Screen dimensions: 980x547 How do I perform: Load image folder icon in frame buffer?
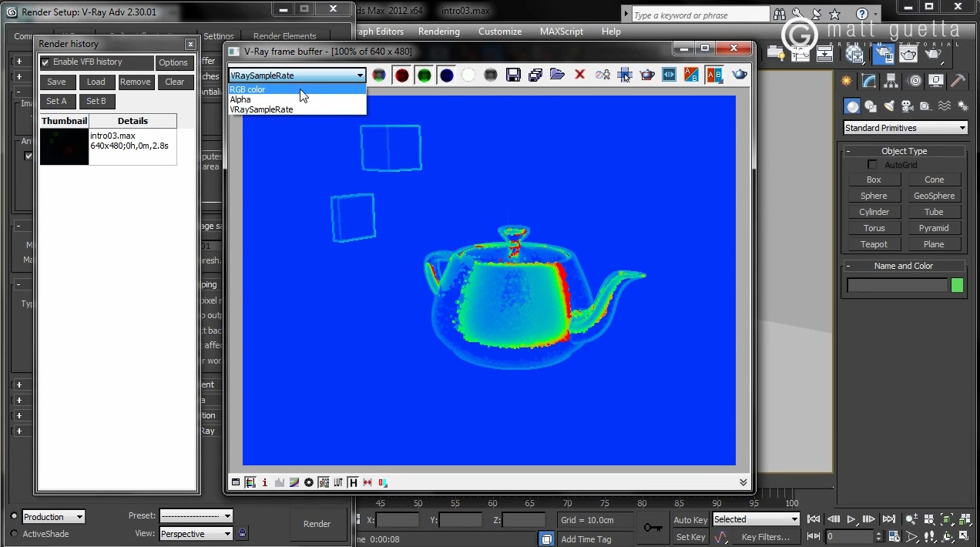[558, 75]
